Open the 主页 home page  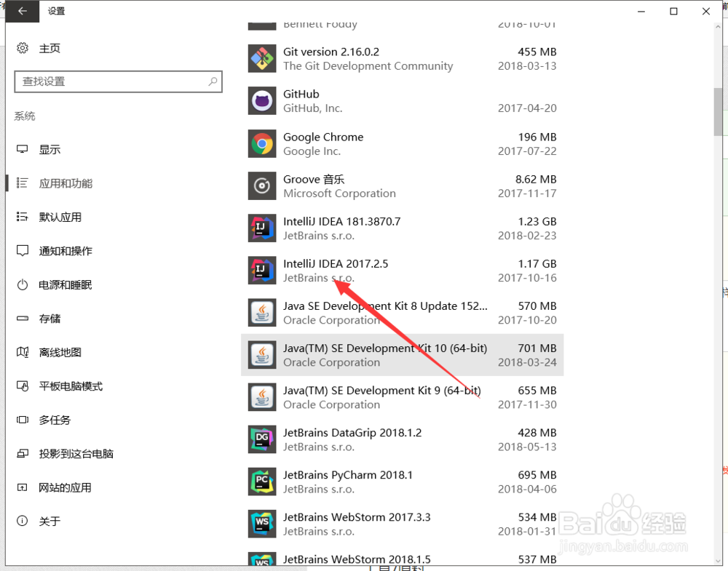click(50, 49)
